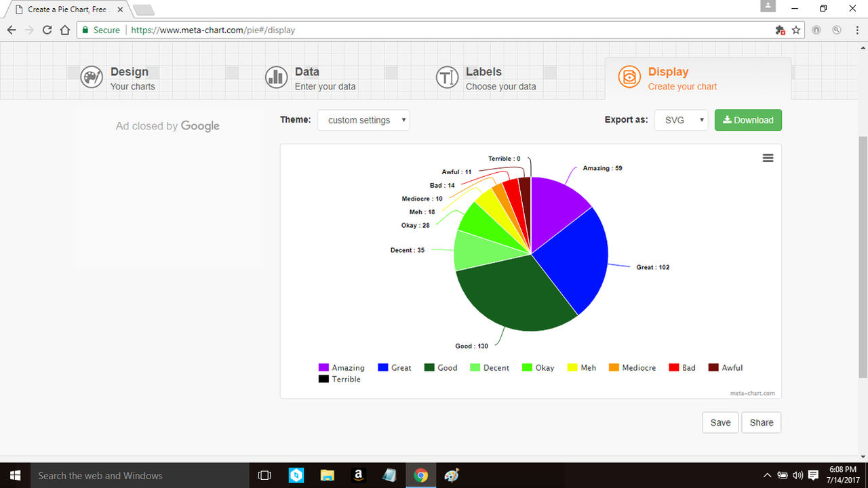Reload the page with refresh icon

pyautogui.click(x=47, y=30)
